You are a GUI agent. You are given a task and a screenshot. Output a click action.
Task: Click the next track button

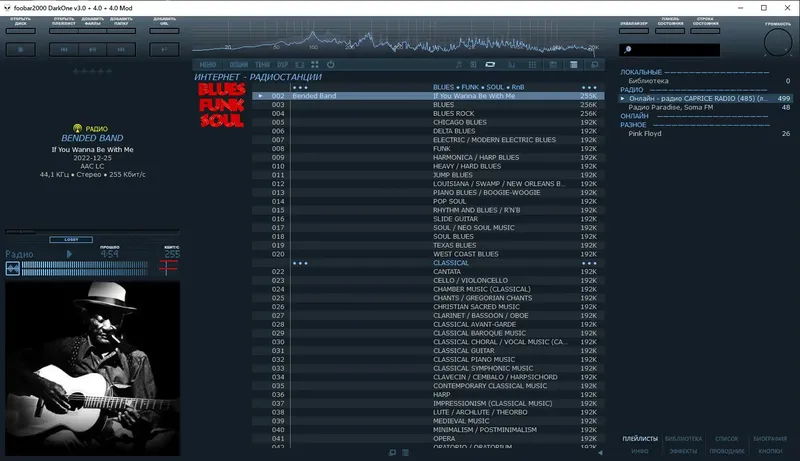[x=121, y=49]
